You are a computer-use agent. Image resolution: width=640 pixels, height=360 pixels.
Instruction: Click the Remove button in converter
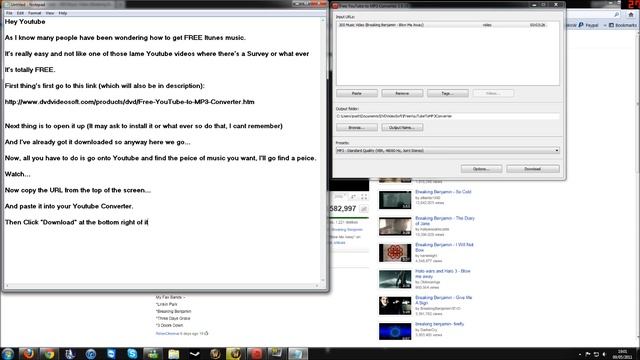click(402, 93)
